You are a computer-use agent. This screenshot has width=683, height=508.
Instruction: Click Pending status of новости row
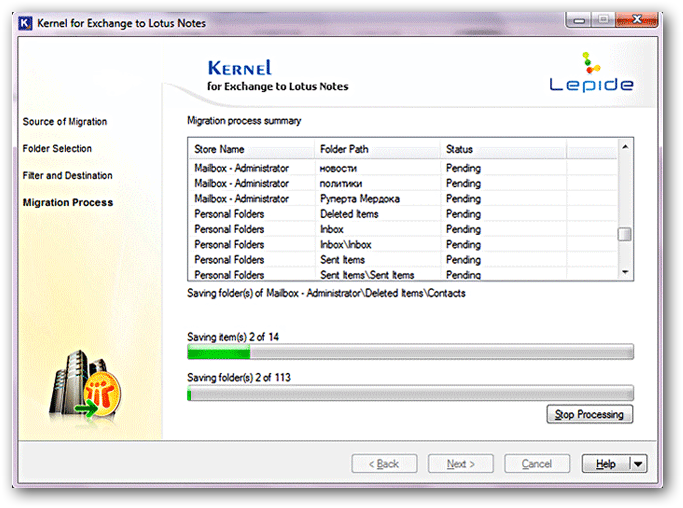pos(463,168)
